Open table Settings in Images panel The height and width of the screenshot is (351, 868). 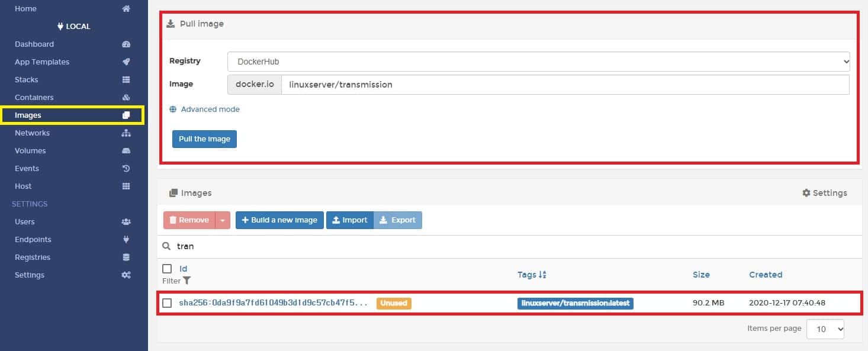point(825,193)
